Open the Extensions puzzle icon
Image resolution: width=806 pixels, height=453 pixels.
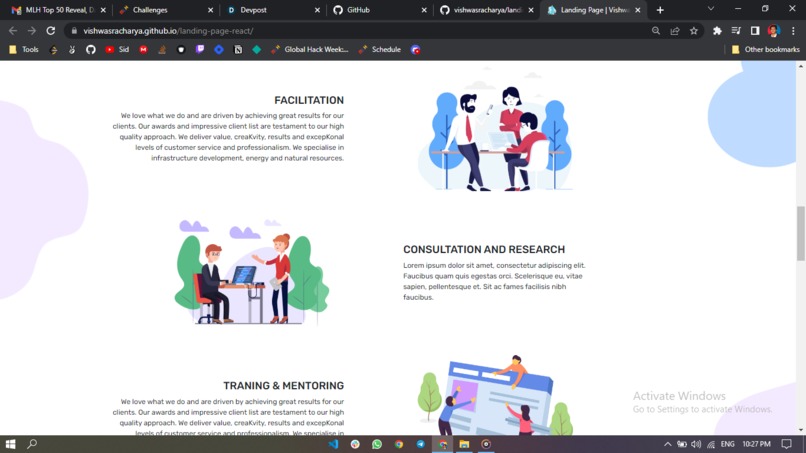pyautogui.click(x=717, y=31)
